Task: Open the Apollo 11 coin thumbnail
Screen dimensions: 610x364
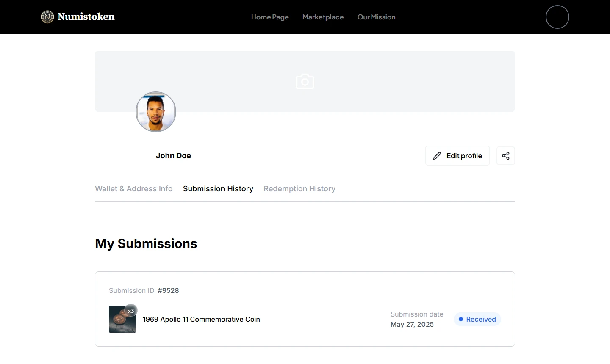Action: tap(122, 319)
